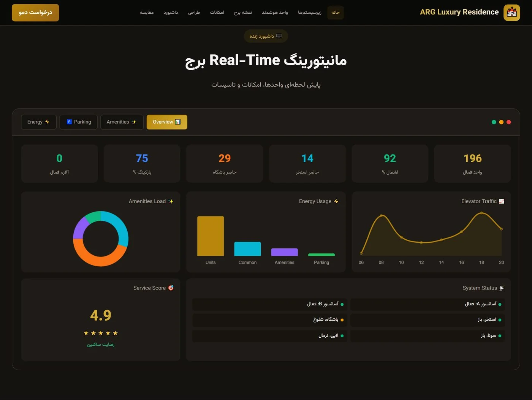This screenshot has width=532, height=400.
Task: Open طراحی nav link
Action: coord(194,13)
